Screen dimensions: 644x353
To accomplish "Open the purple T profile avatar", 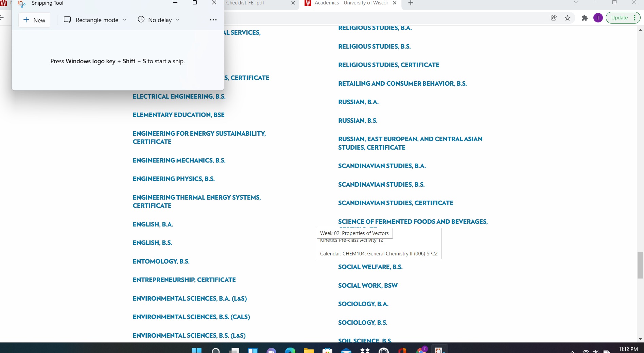I will point(598,18).
